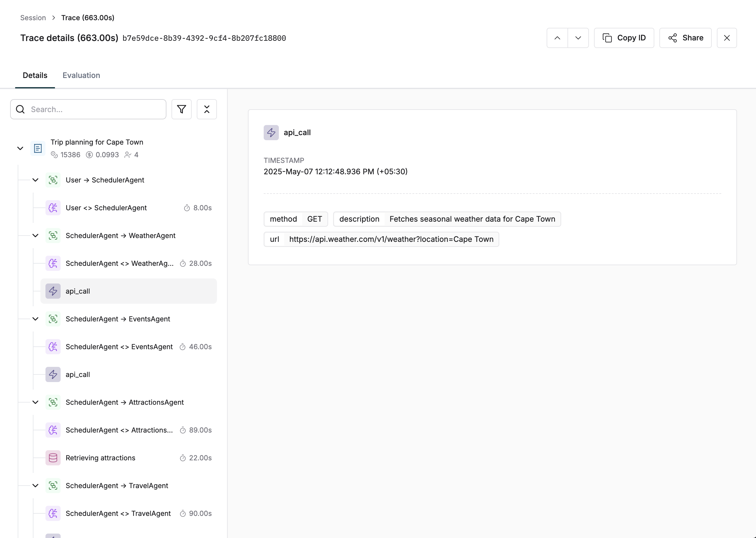756x538 pixels.
Task: Collapse the SchedulerAgent → EventsAgent group
Action: tap(35, 319)
